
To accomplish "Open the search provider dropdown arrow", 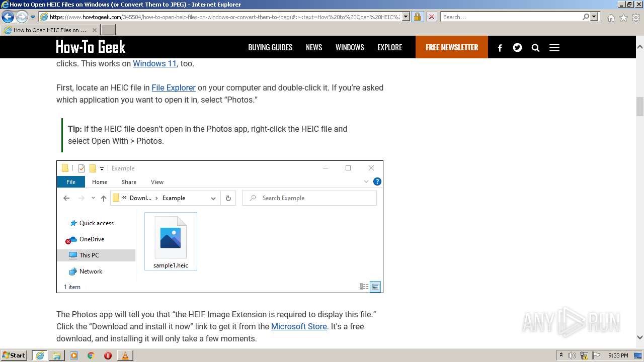I will (x=594, y=17).
